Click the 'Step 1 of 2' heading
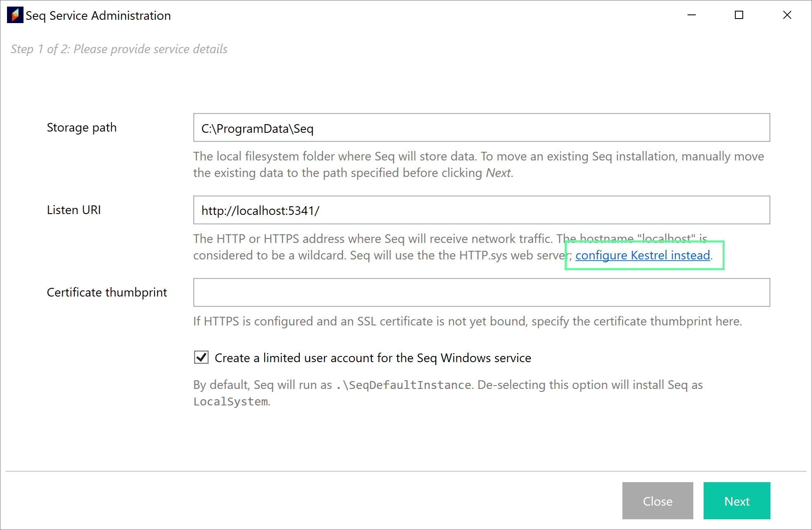The height and width of the screenshot is (530, 812). coord(119,49)
